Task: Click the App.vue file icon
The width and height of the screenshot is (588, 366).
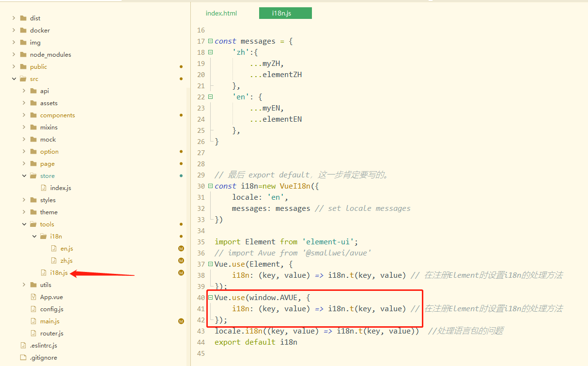Action: click(x=33, y=297)
